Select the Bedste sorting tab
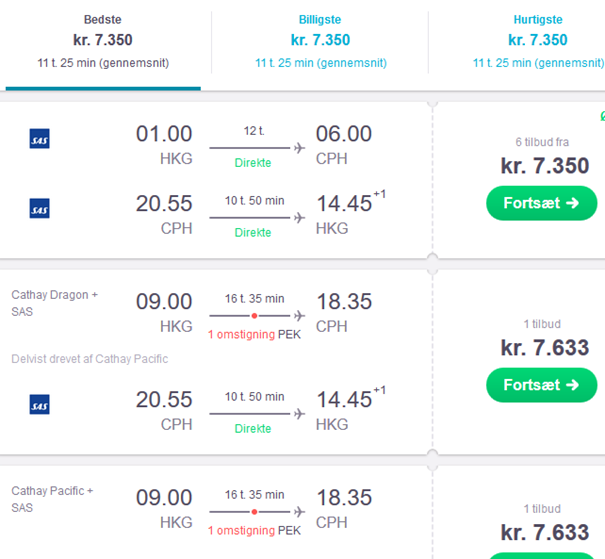 tap(103, 42)
